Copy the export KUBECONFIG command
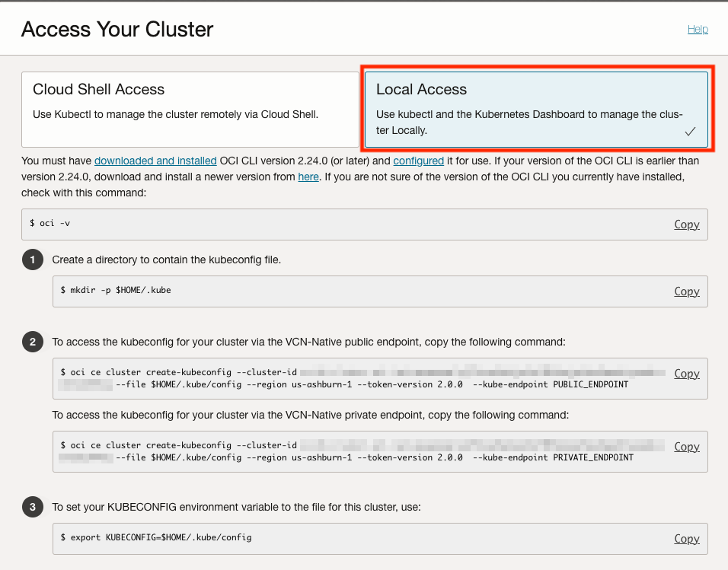This screenshot has height=570, width=728. tap(686, 539)
